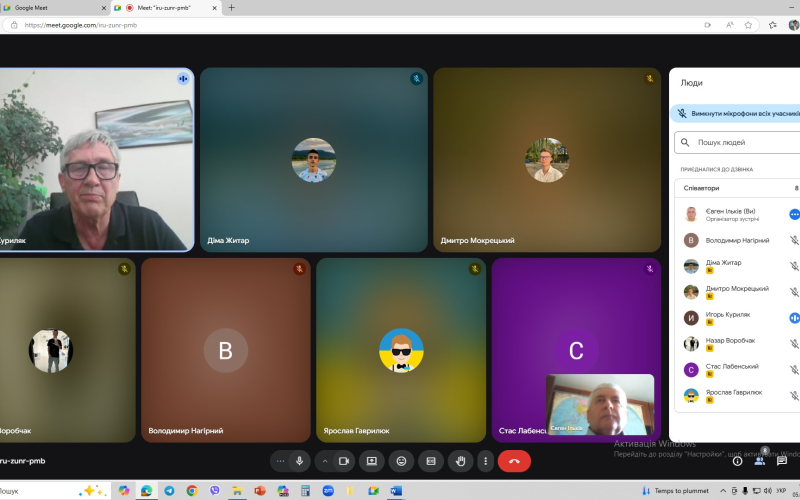This screenshot has height=500, width=800.
Task: Turn on captions
Action: point(431,461)
